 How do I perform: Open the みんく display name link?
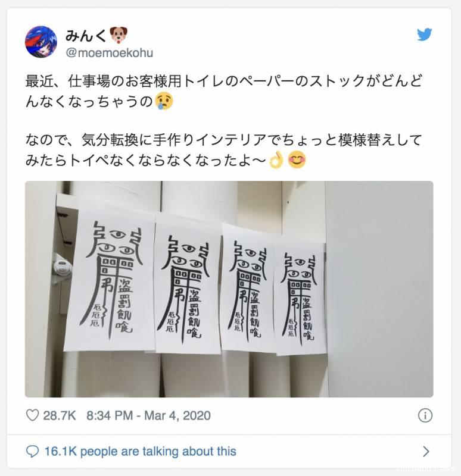click(86, 35)
